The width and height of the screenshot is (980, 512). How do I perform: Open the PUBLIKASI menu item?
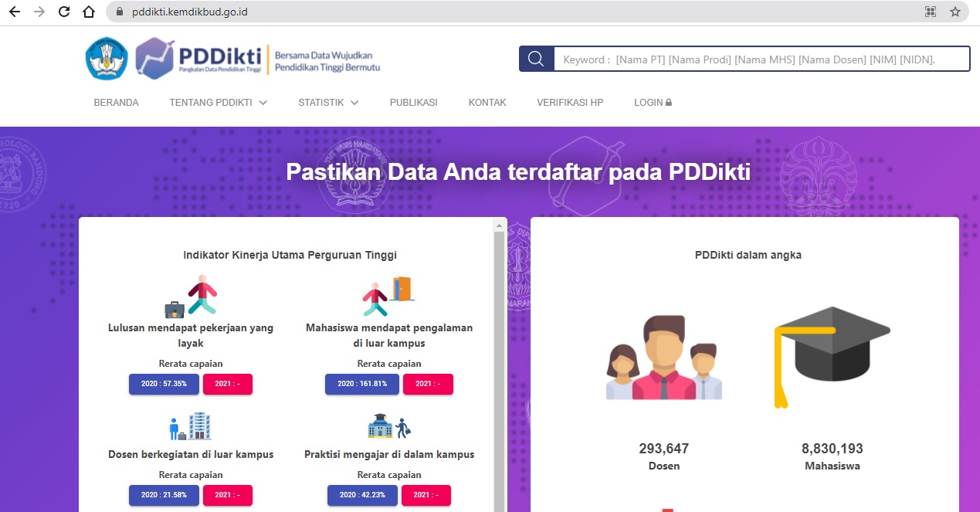point(413,103)
